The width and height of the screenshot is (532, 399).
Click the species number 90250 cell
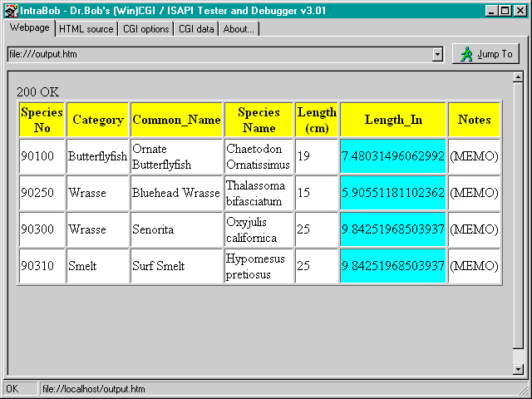point(42,193)
